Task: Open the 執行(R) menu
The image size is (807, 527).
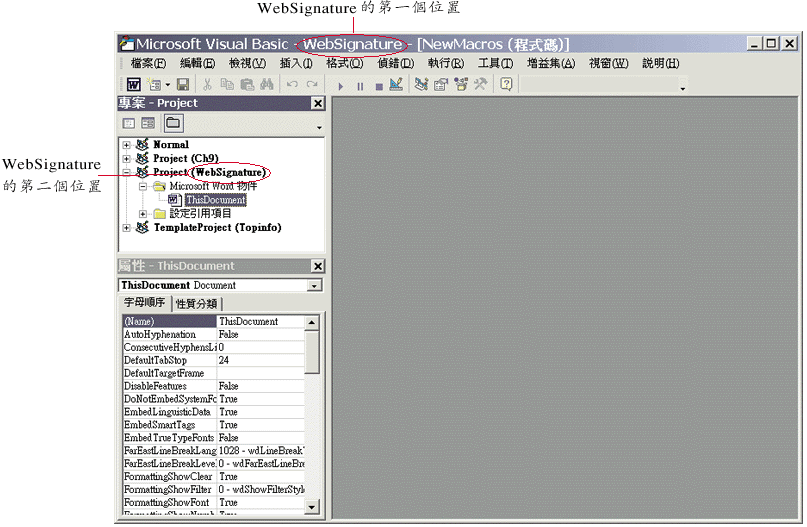Action: pyautogui.click(x=446, y=63)
